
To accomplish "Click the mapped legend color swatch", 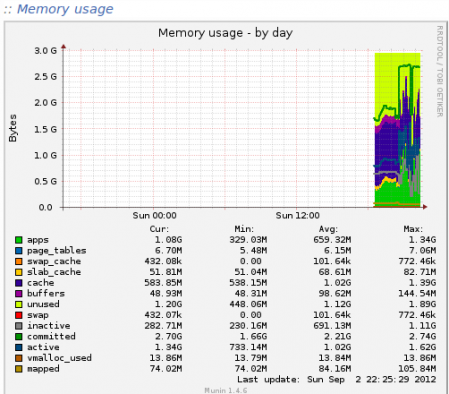I will point(19,369).
